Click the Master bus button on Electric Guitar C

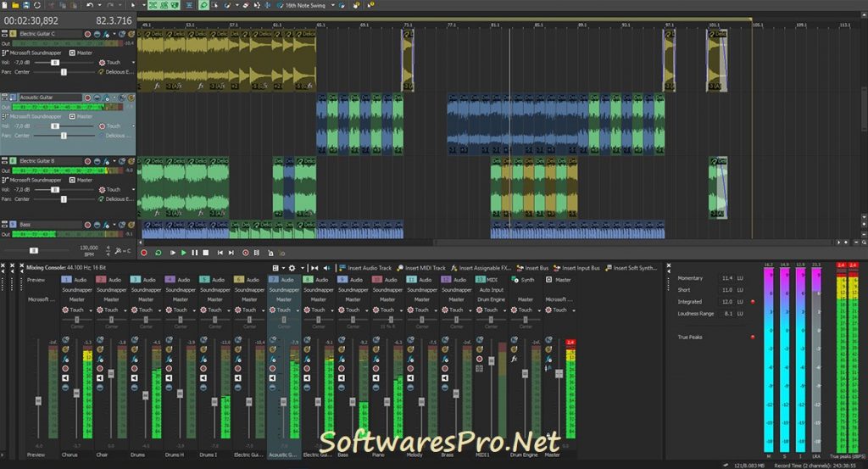point(81,53)
